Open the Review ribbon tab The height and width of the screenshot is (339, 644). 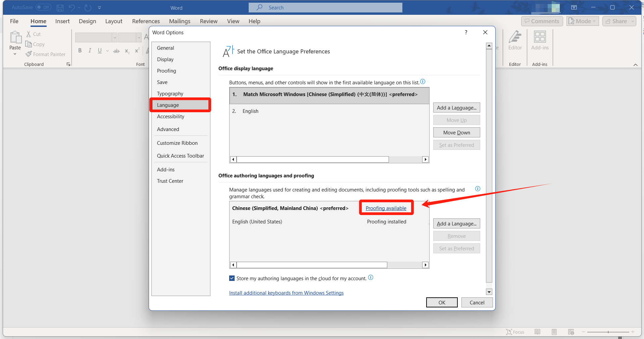point(208,21)
